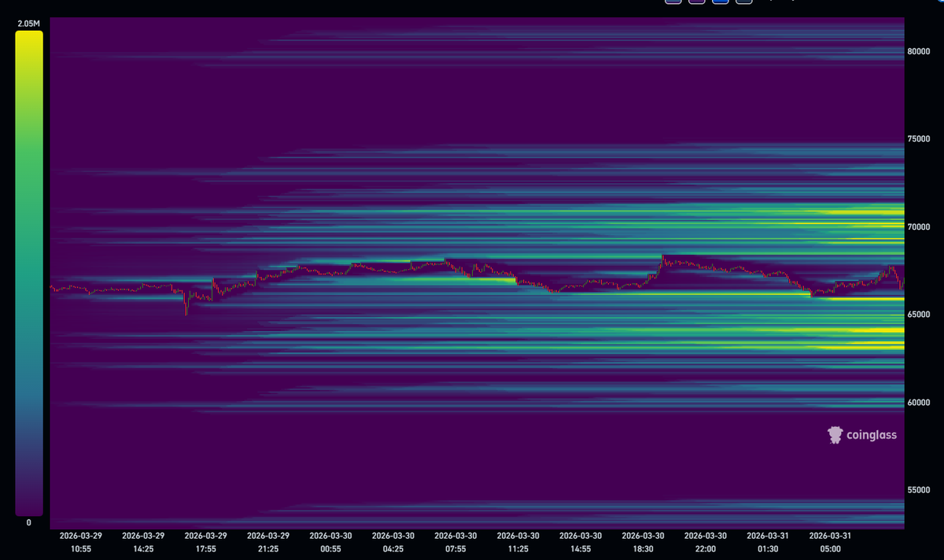944x560 pixels.
Task: Click the 2026-03-30 07:55 time label
Action: pyautogui.click(x=456, y=542)
